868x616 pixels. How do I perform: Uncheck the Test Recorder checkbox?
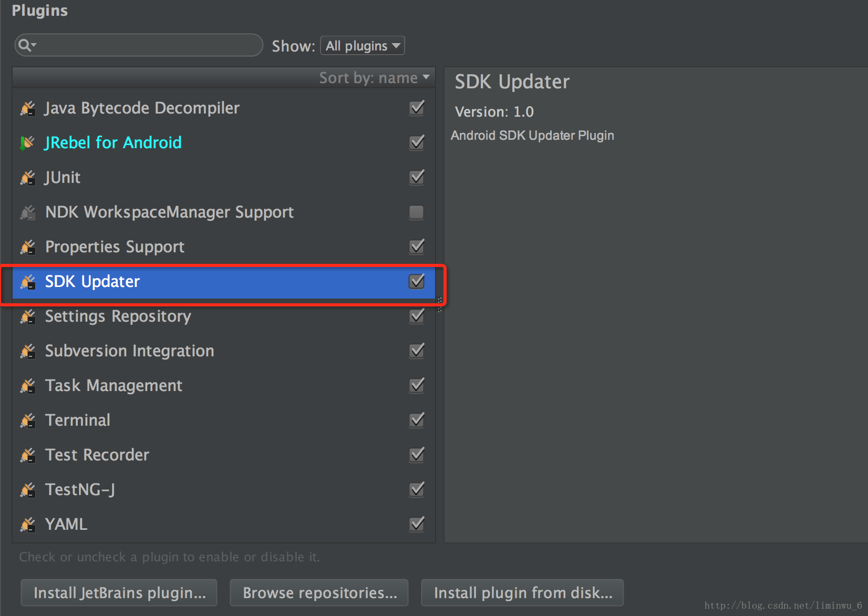pyautogui.click(x=417, y=455)
